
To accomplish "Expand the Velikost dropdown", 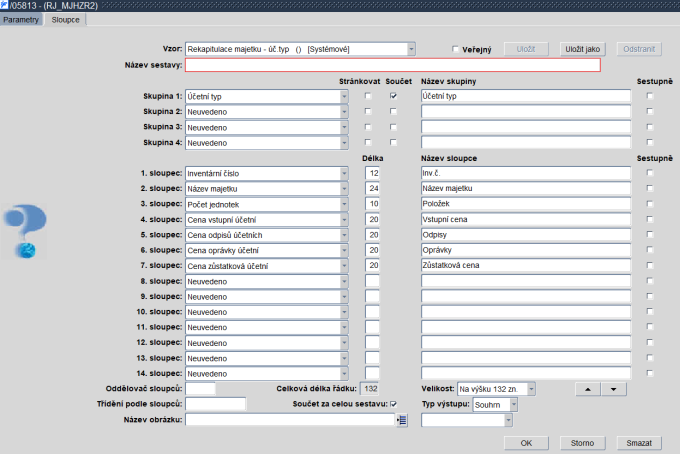I will point(531,388).
